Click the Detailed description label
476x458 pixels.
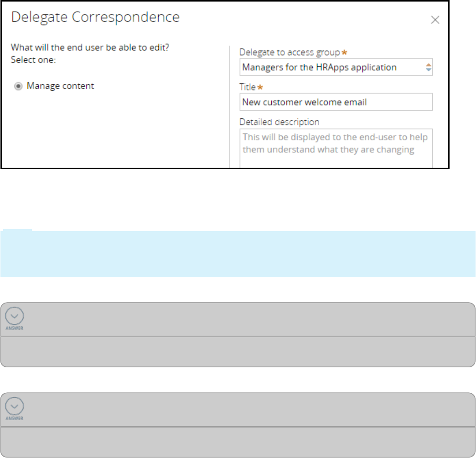click(279, 122)
